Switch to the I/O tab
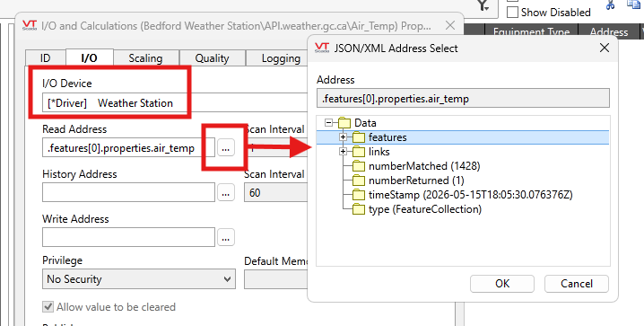 (x=89, y=57)
